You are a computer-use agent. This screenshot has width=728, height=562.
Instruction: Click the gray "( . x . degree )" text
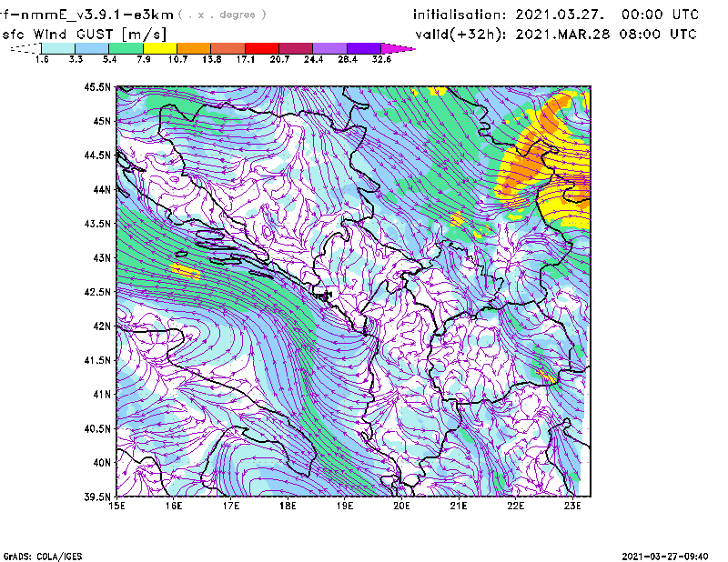[x=222, y=15]
